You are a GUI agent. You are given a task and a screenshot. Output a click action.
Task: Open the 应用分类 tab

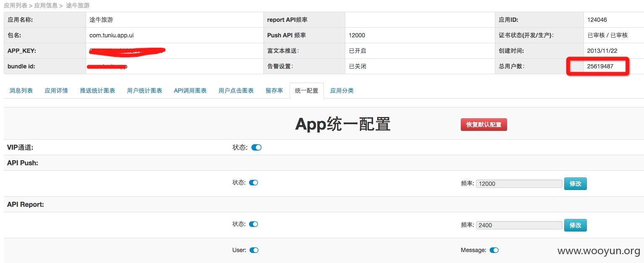(342, 91)
